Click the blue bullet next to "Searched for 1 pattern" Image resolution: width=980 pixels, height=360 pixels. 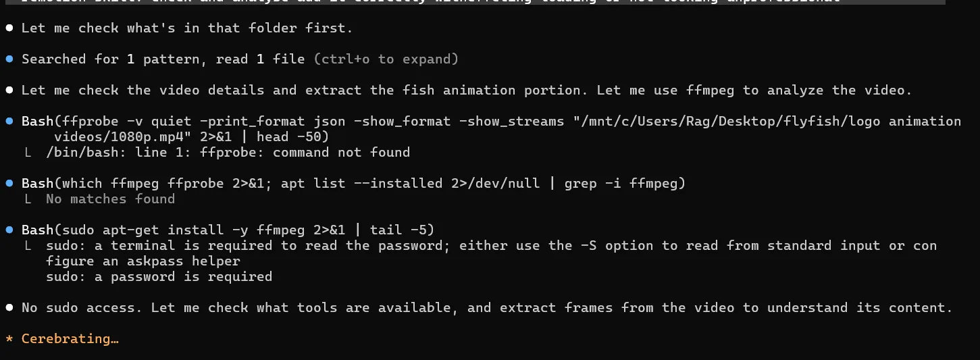point(9,59)
